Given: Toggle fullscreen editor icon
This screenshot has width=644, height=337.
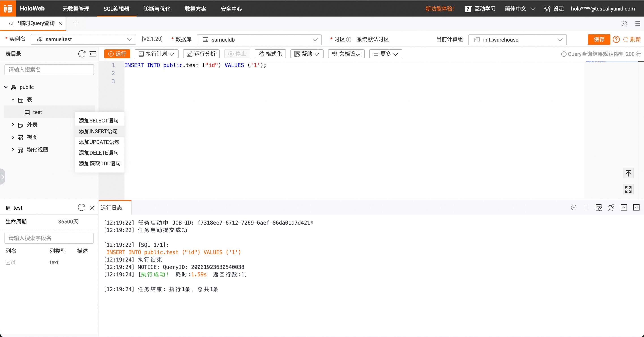Looking at the screenshot, I should (x=628, y=189).
